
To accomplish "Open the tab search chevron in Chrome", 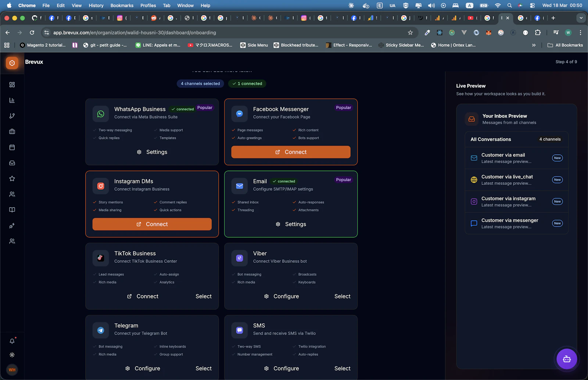I will tap(581, 18).
